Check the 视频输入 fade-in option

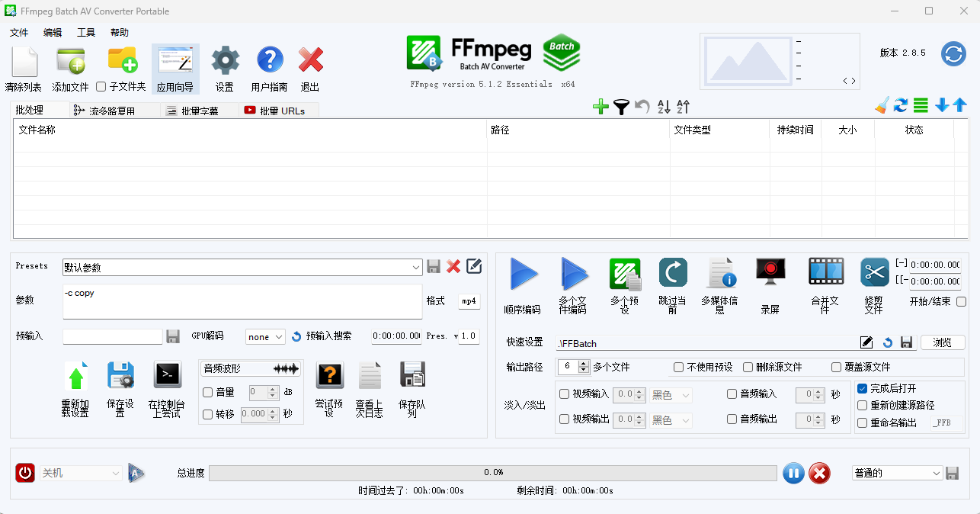(x=564, y=395)
